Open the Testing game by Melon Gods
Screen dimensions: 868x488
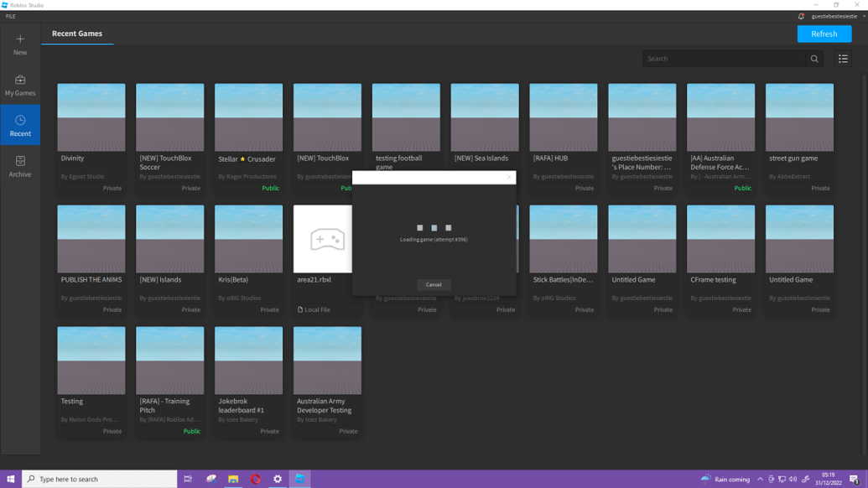tap(91, 361)
